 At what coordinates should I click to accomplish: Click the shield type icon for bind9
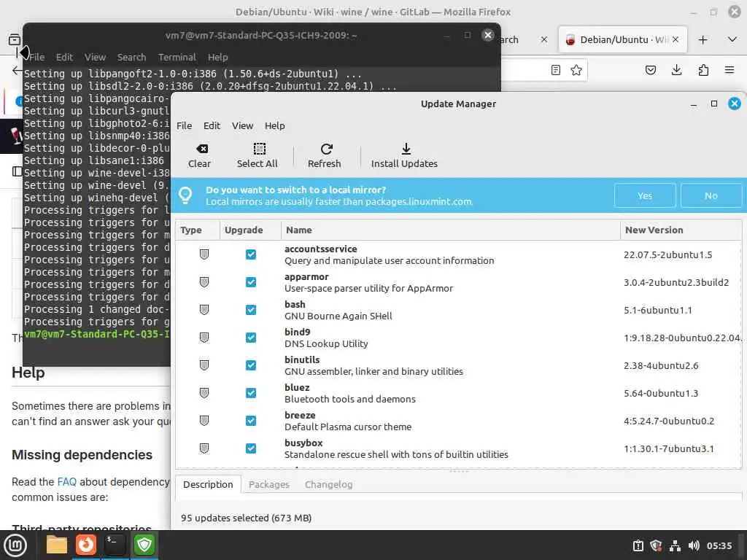204,337
